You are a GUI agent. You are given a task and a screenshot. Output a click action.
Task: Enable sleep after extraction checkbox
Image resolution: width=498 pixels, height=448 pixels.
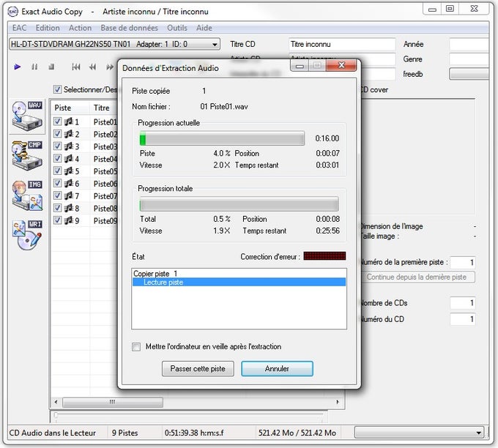tap(136, 347)
